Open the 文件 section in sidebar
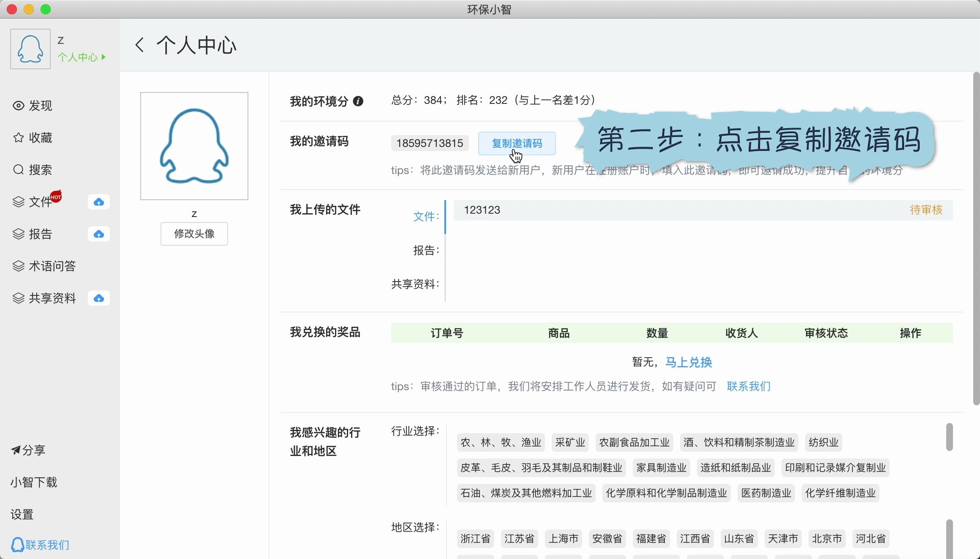Screen dimensions: 980x559 [41, 202]
